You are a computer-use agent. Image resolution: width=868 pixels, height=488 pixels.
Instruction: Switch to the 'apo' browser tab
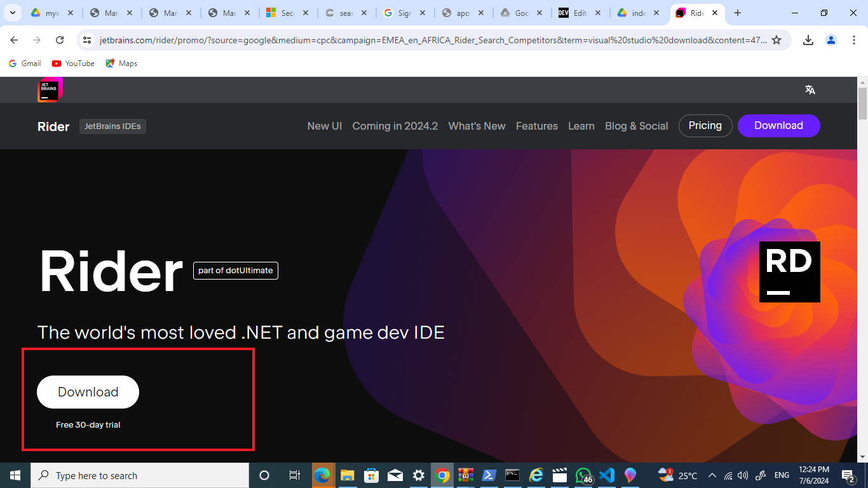pos(463,13)
